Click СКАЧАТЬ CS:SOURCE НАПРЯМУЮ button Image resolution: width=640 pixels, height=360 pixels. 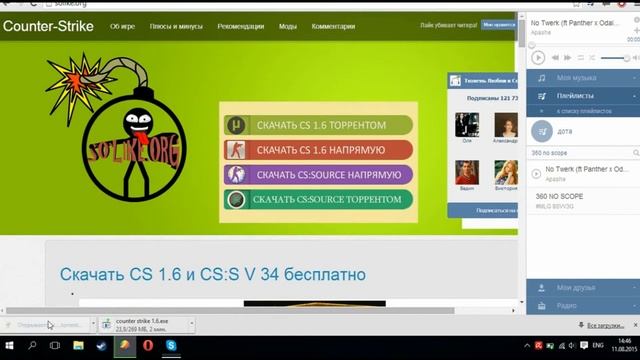point(318,175)
